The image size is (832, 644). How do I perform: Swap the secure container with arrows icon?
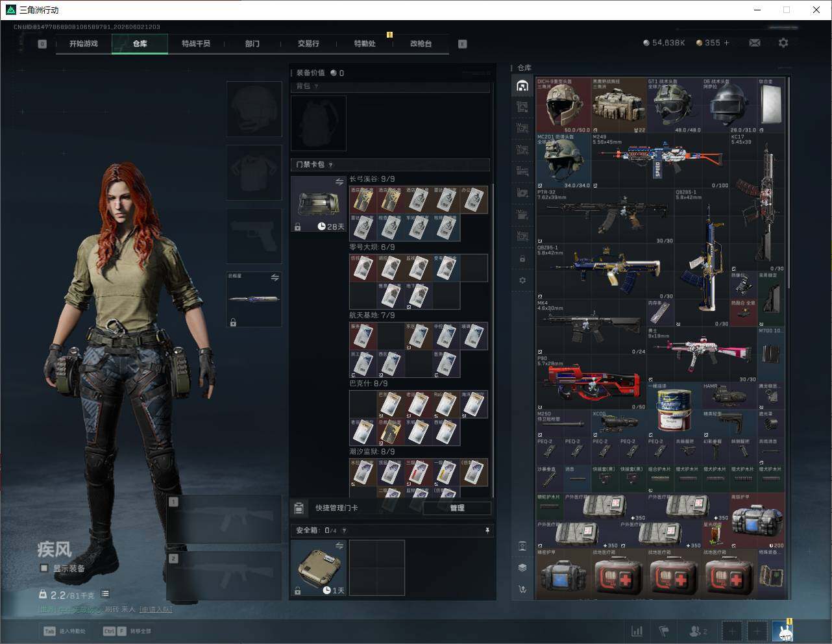coord(339,547)
